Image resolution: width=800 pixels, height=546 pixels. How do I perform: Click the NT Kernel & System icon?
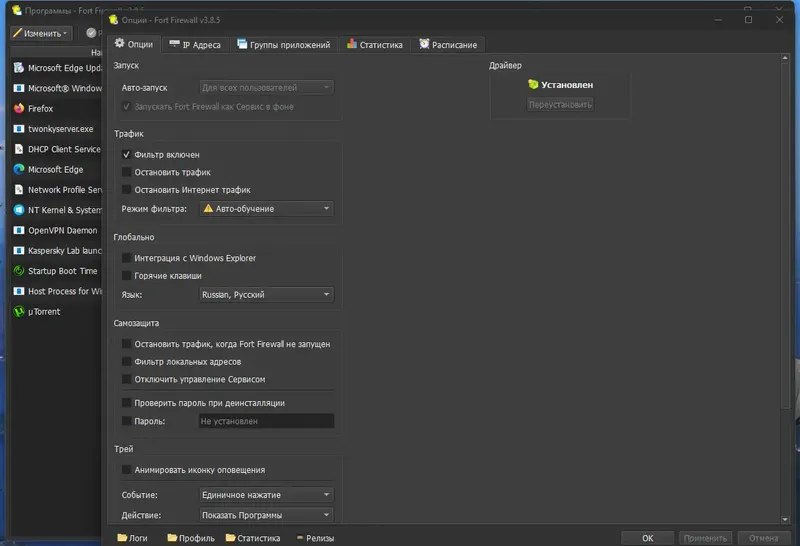click(19, 210)
